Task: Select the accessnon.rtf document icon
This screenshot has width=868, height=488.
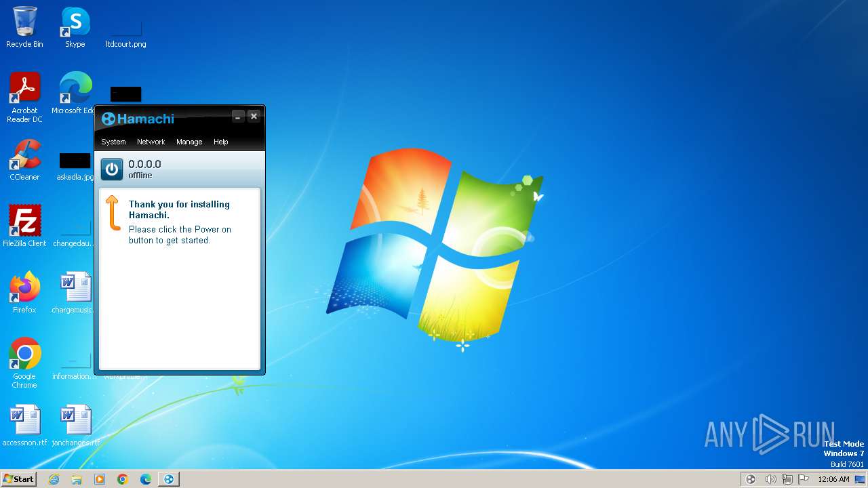Action: (24, 426)
